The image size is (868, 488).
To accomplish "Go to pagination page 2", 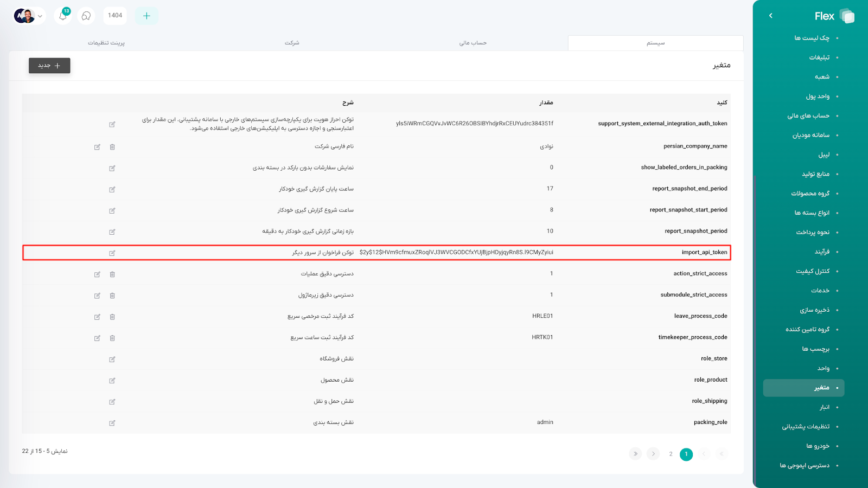I will coord(671,454).
